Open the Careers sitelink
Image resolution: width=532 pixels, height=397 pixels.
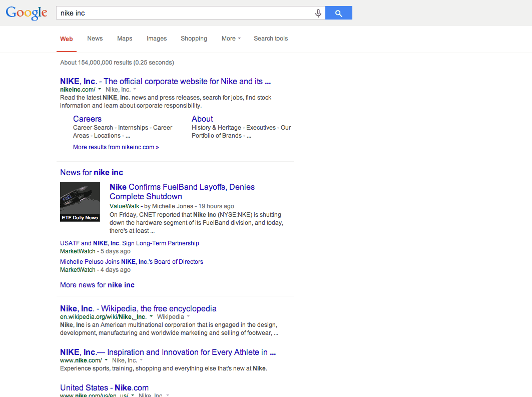(x=87, y=119)
